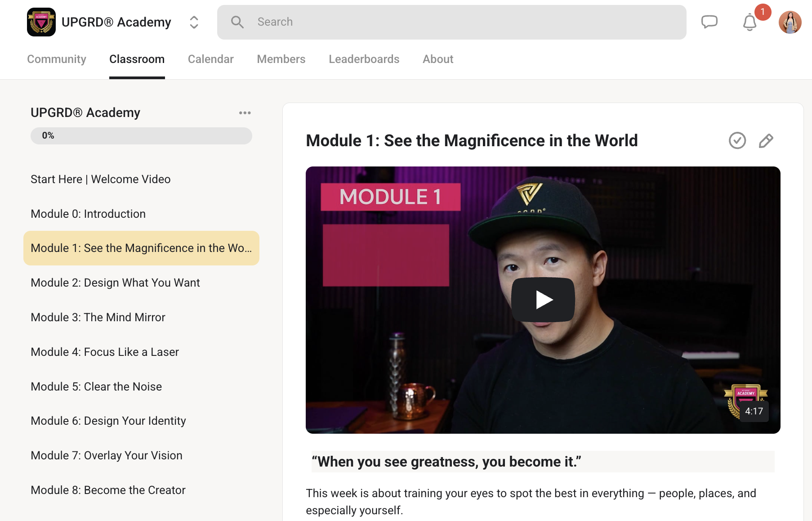Viewport: 812px width, 521px height.
Task: Click into the Search input field
Action: click(x=463, y=22)
